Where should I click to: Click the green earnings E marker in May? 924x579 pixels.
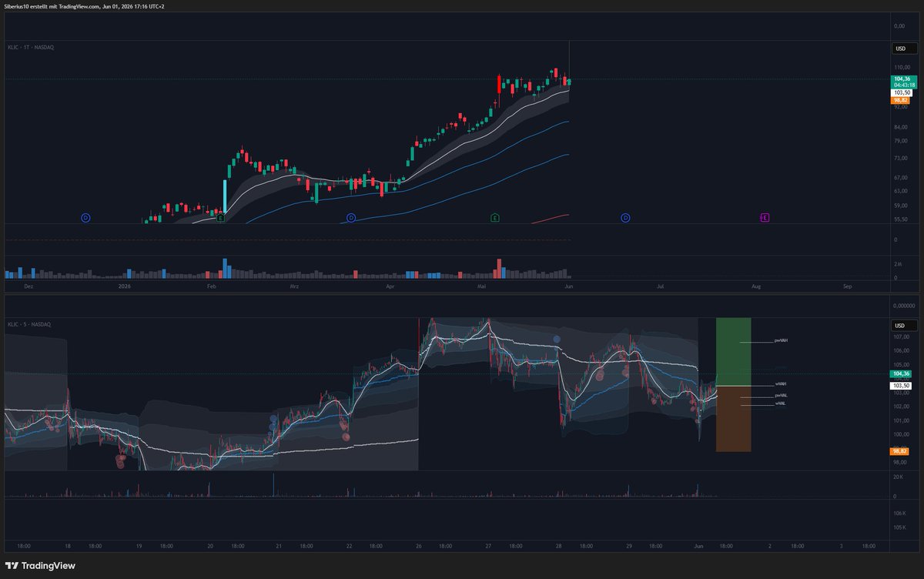coord(494,218)
